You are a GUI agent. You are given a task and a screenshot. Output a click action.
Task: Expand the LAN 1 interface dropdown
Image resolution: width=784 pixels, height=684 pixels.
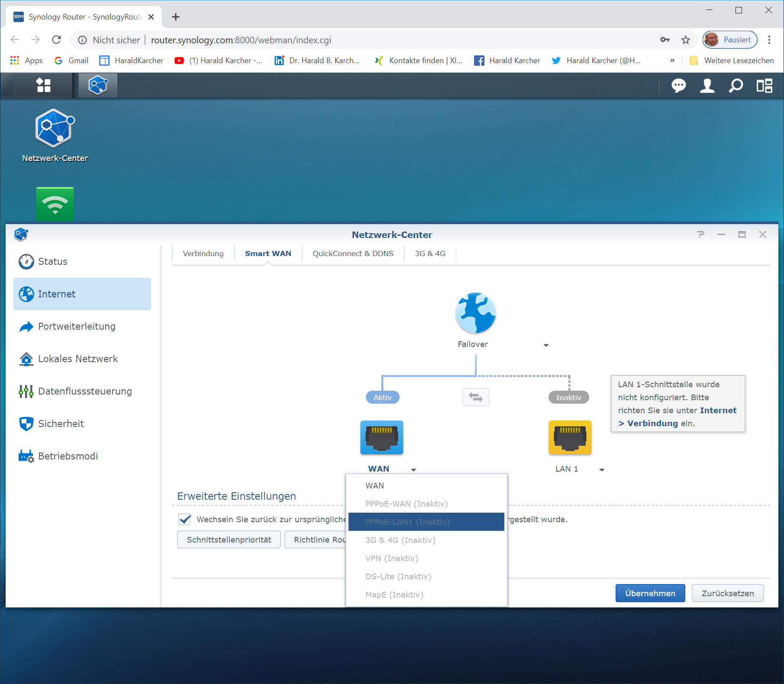coord(602,469)
